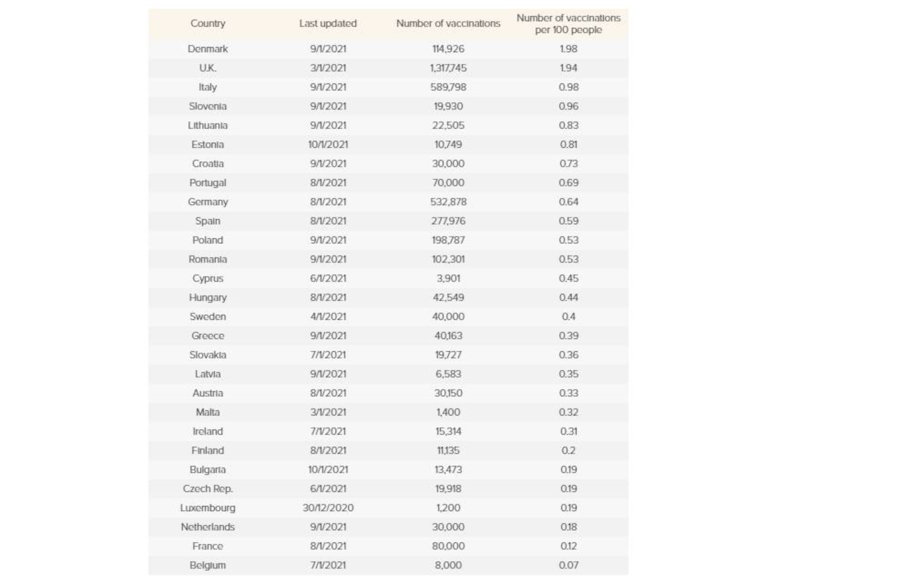
Task: Click the Last updated column header
Action: click(x=327, y=23)
